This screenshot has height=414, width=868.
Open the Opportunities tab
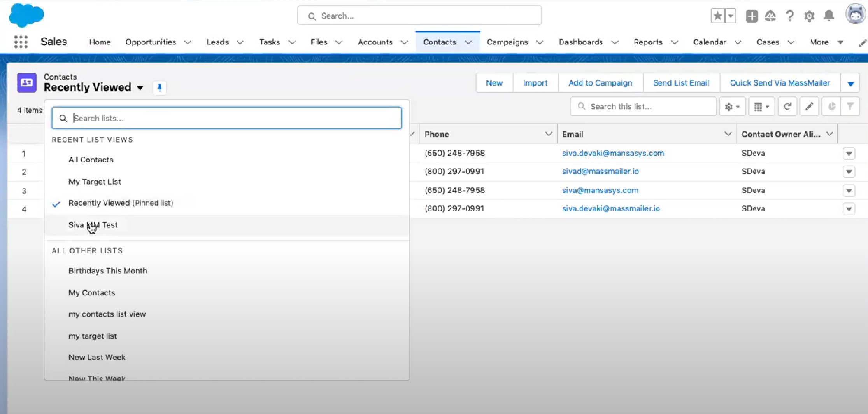(151, 42)
